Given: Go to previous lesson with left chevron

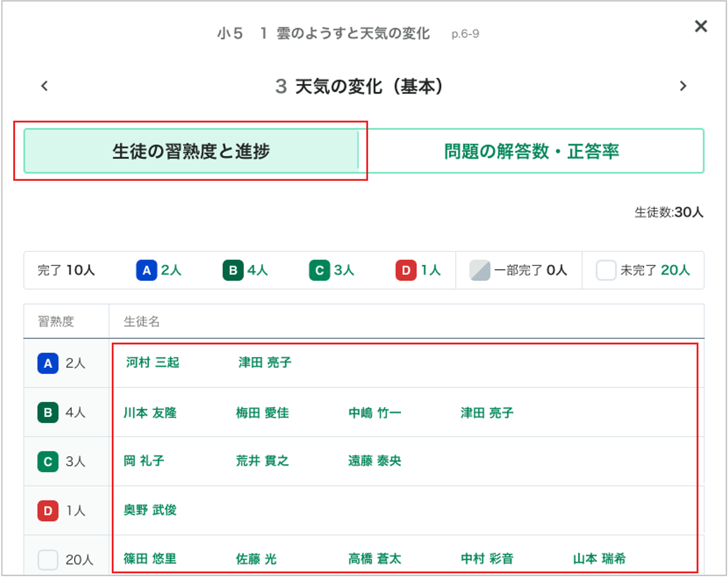Looking at the screenshot, I should click(44, 86).
